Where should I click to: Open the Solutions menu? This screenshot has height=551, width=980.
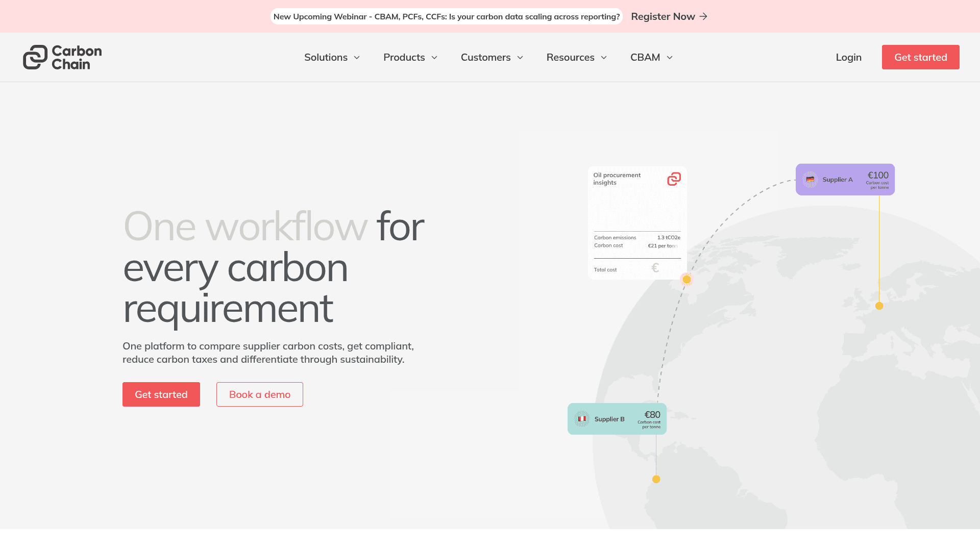pyautogui.click(x=332, y=57)
